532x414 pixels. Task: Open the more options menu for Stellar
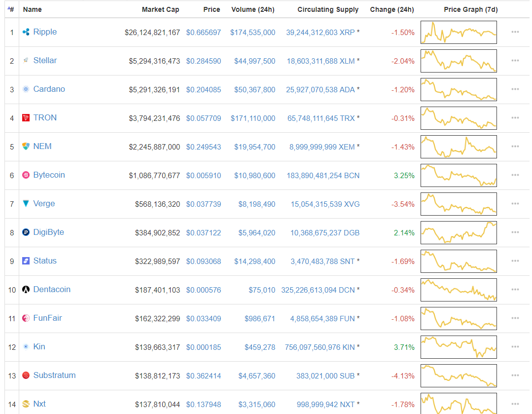(x=515, y=61)
